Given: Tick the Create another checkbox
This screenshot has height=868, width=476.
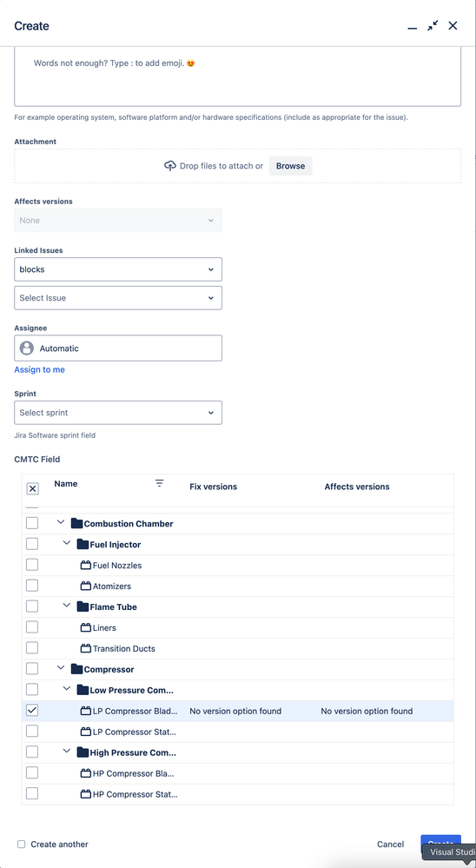Looking at the screenshot, I should tap(22, 845).
